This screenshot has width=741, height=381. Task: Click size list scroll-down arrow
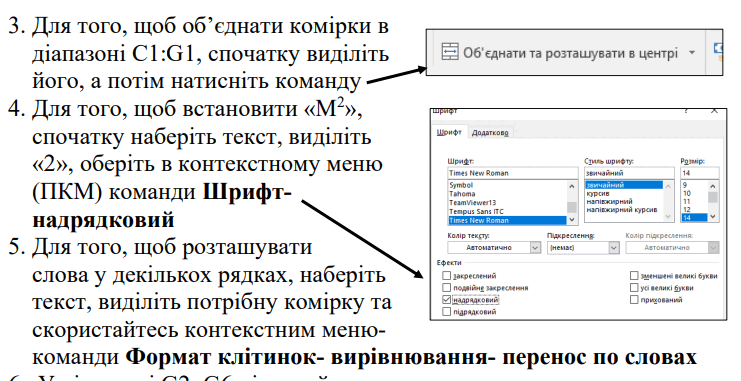tap(713, 216)
